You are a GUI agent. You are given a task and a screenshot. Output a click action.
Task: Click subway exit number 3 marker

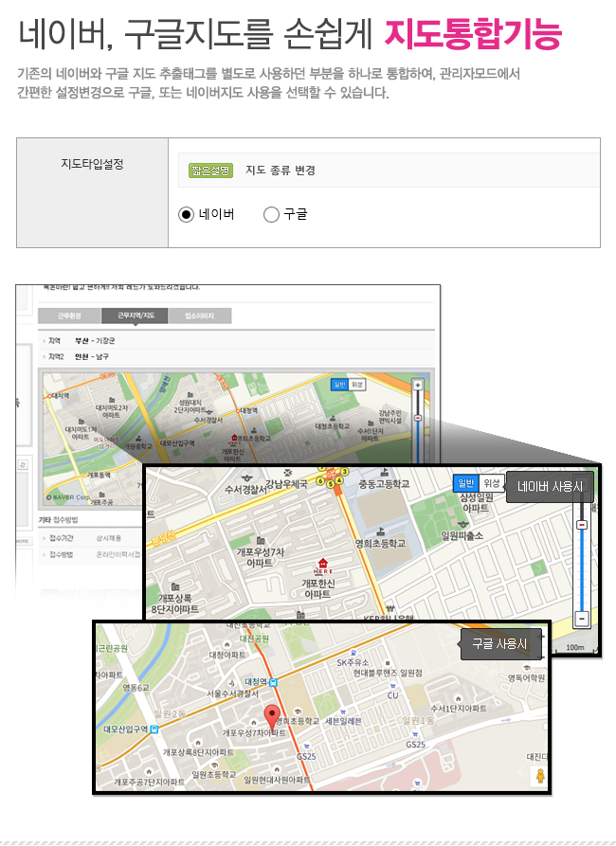(x=344, y=472)
